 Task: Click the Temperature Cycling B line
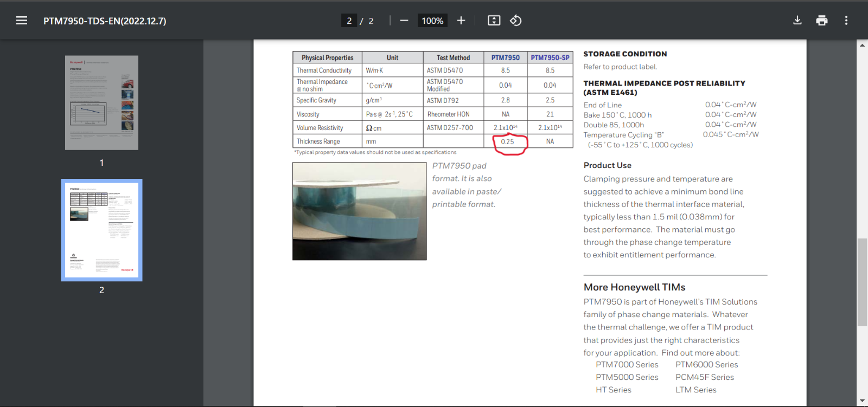click(x=623, y=135)
